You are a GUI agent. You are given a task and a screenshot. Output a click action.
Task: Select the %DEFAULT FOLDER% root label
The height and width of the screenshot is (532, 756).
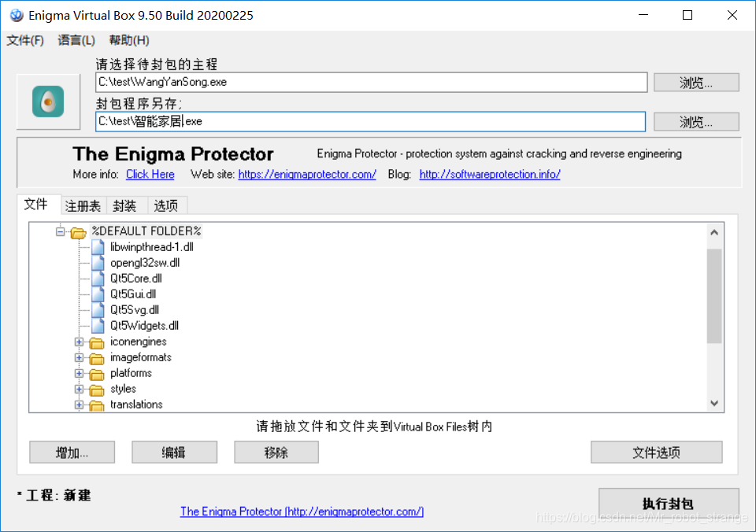pyautogui.click(x=146, y=231)
